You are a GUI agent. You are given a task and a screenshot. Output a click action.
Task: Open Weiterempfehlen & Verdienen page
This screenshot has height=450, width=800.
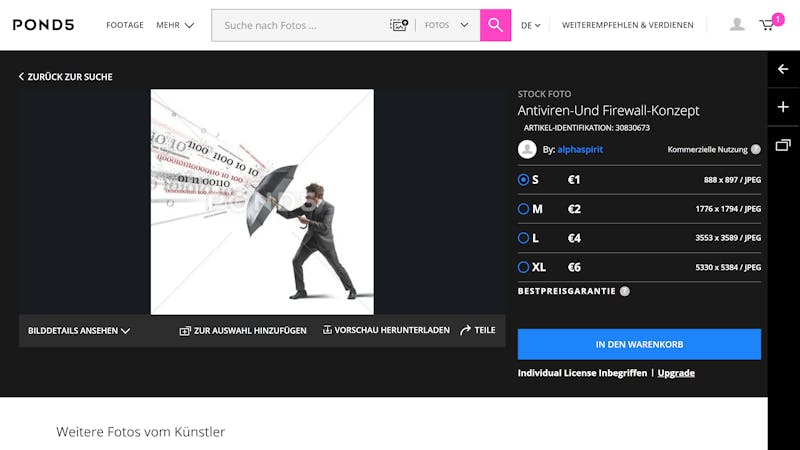coord(628,25)
